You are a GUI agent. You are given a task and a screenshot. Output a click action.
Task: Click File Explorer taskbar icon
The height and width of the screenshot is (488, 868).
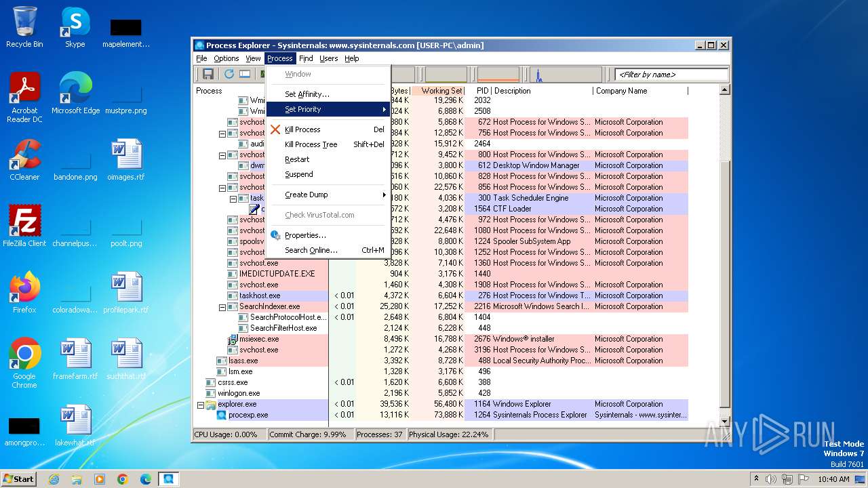[77, 479]
